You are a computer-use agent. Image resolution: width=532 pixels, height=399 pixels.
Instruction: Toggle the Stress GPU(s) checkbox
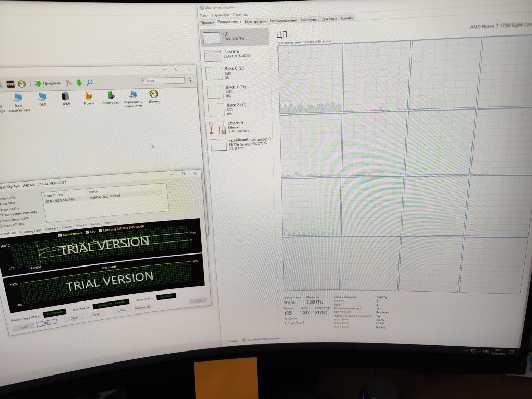pyautogui.click(x=12, y=225)
